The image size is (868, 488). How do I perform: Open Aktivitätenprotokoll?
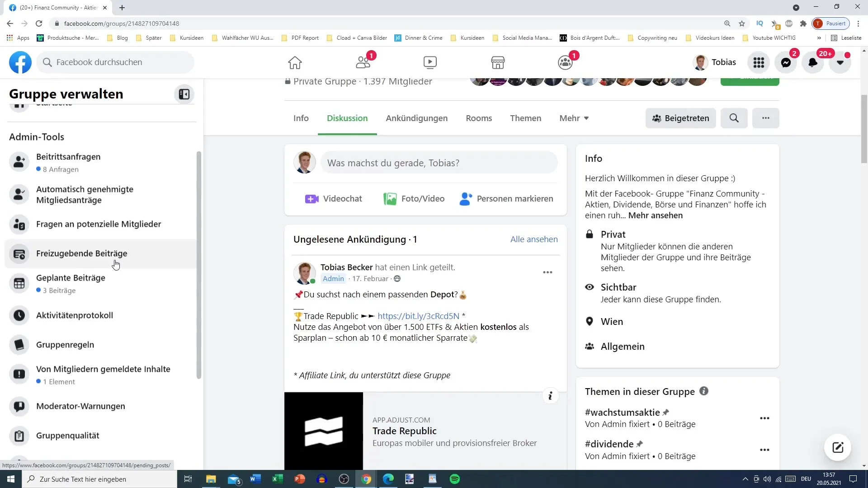click(100, 315)
